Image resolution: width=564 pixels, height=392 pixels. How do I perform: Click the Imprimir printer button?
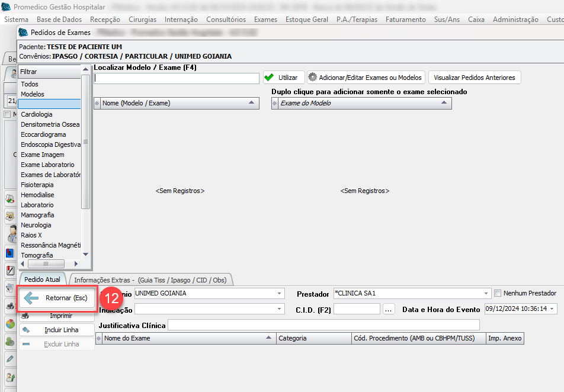[x=57, y=316]
